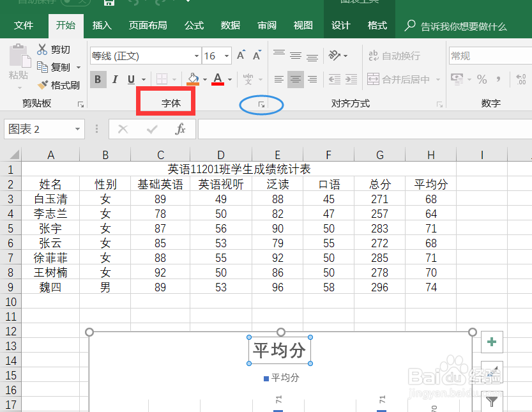532x412 pixels.
Task: Open the font size dropdown
Action: pos(227,56)
